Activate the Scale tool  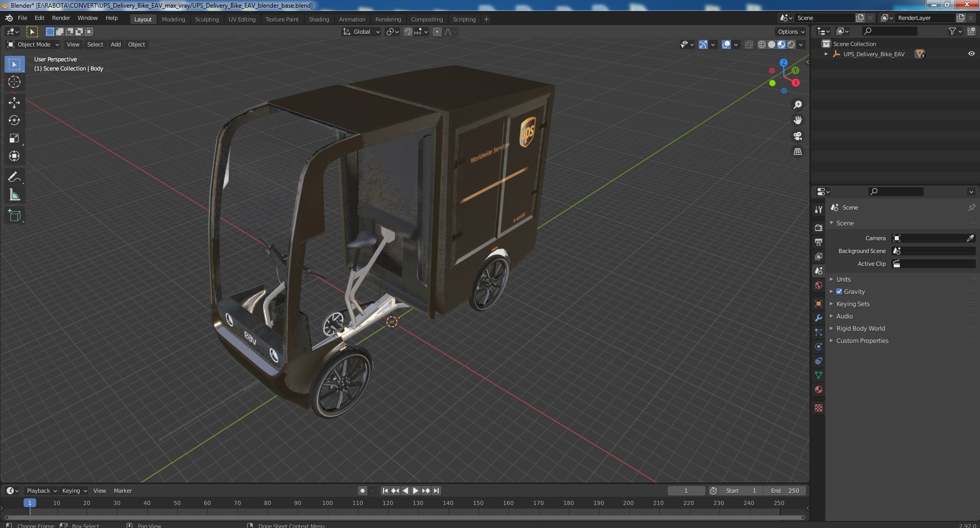click(x=14, y=138)
